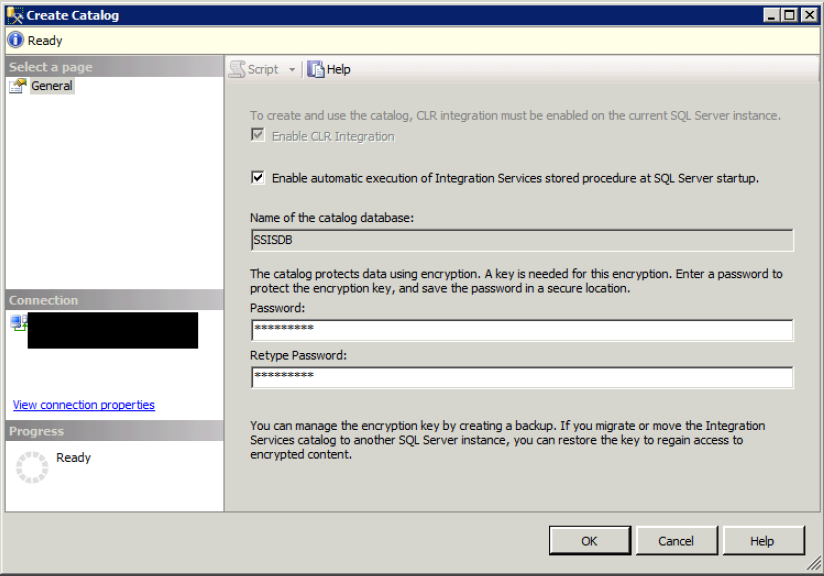Image resolution: width=824 pixels, height=576 pixels.
Task: Click the OK button
Action: tap(590, 541)
